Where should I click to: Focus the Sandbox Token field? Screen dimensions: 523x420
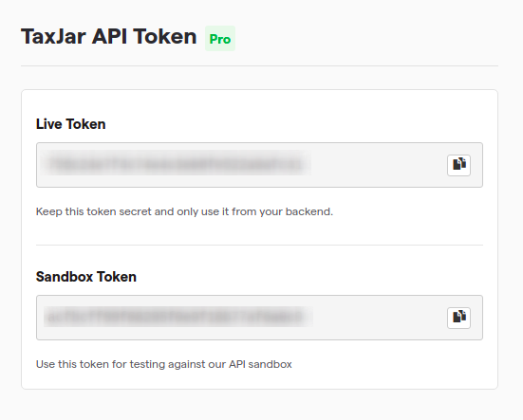259,318
